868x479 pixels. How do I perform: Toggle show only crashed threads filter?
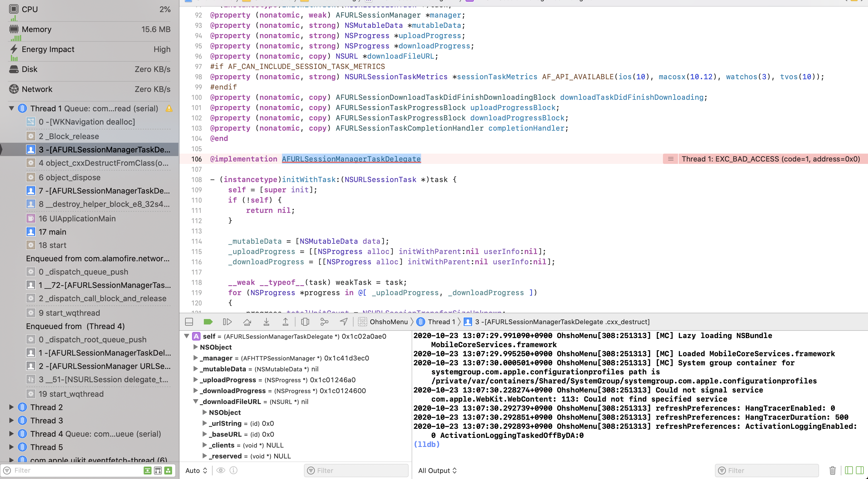click(x=147, y=470)
